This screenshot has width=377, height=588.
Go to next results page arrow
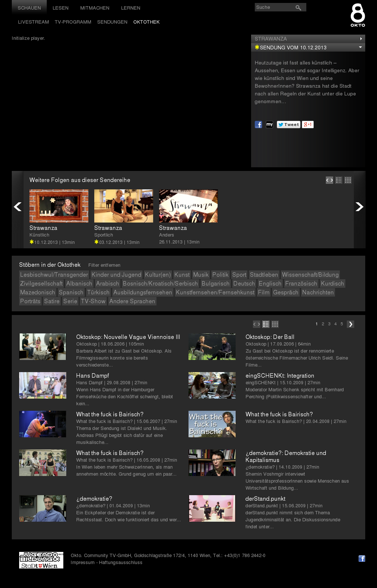click(x=350, y=324)
